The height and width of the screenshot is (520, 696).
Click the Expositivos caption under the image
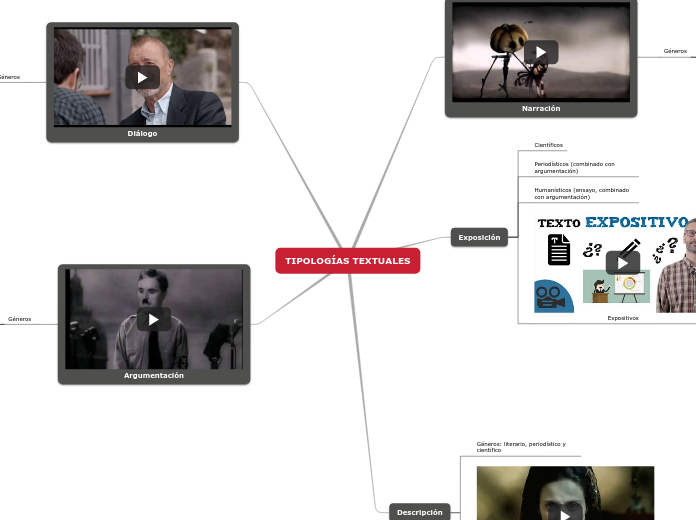tap(623, 318)
